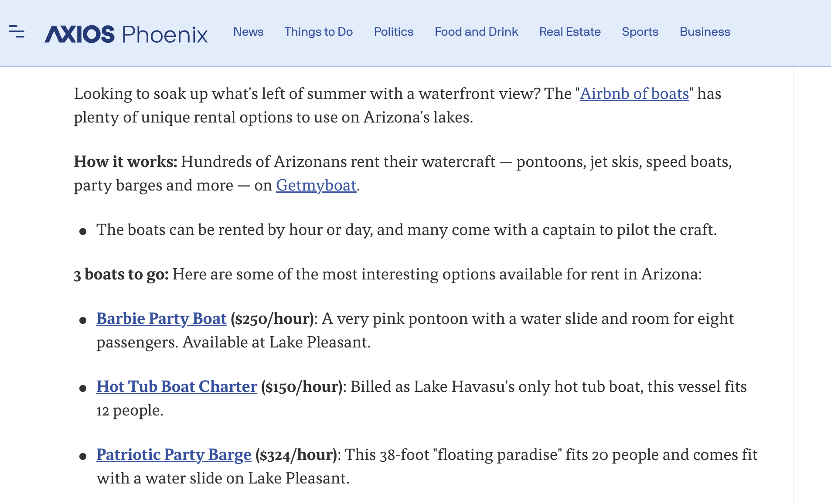Open Food and Drink section
831x504 pixels.
[476, 32]
